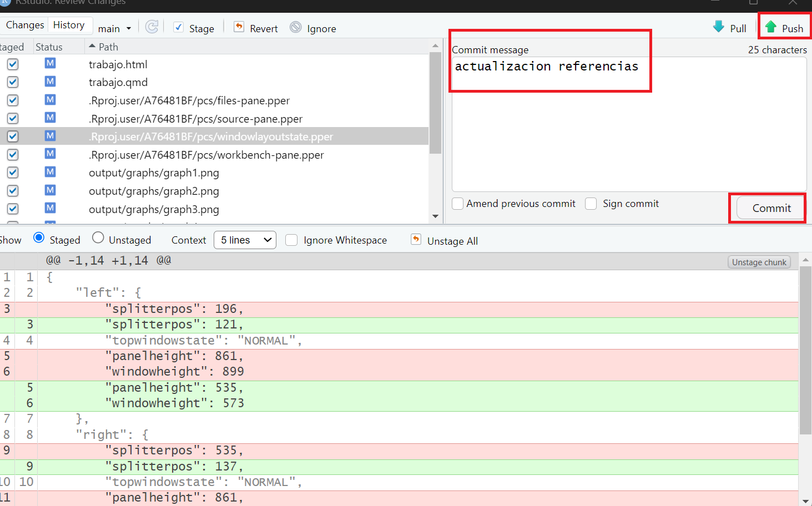Enable the Sign commit checkbox
This screenshot has height=506, width=812.
tap(591, 204)
